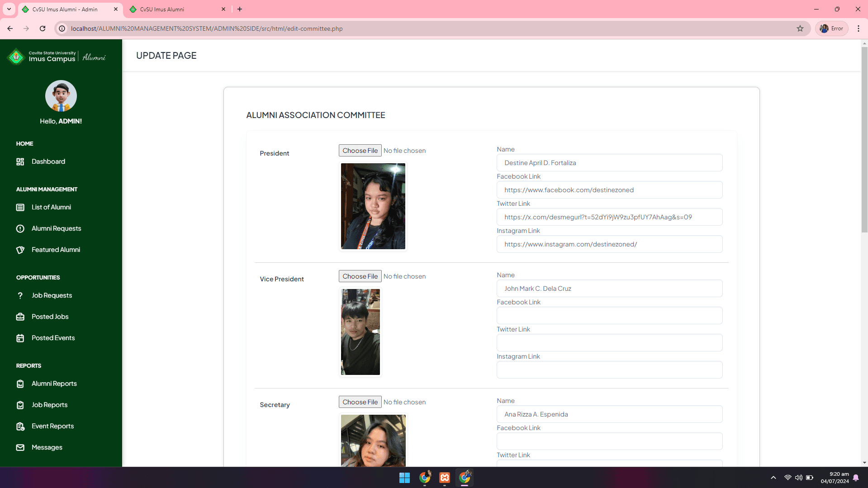Viewport: 868px width, 488px height.
Task: Open the XAMPP app in taskbar
Action: tap(445, 478)
